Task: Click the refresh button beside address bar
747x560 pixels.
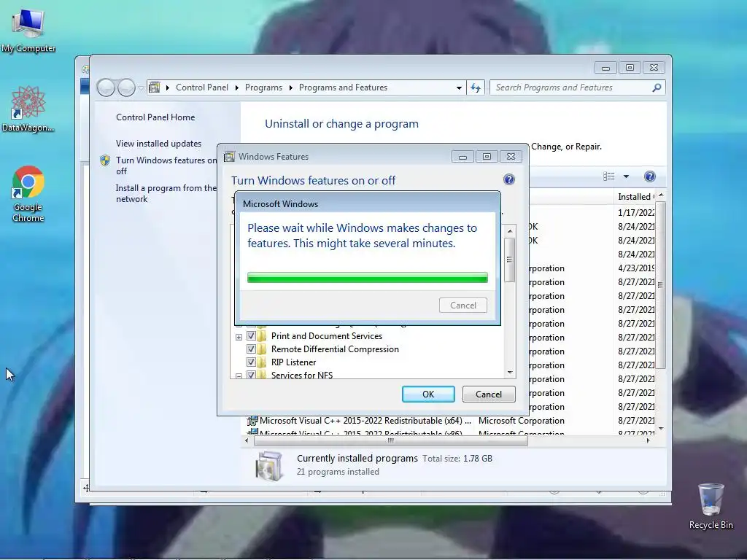Action: coord(476,87)
